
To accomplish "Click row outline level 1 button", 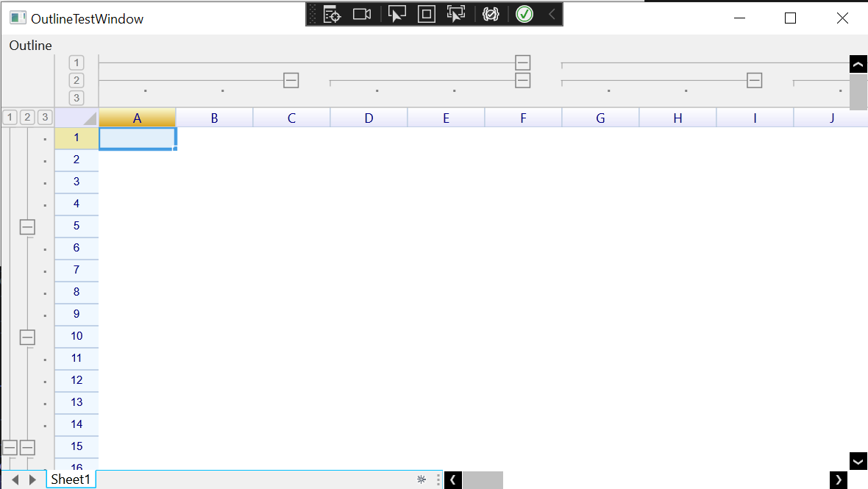I will pyautogui.click(x=10, y=116).
